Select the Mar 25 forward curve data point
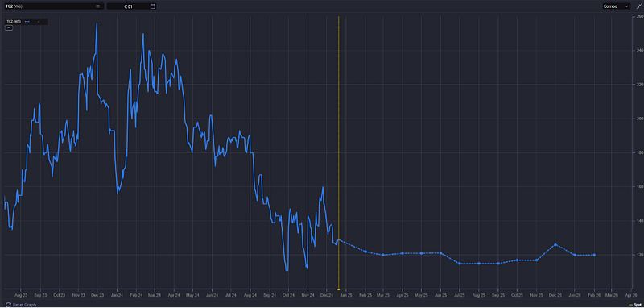 (x=383, y=255)
